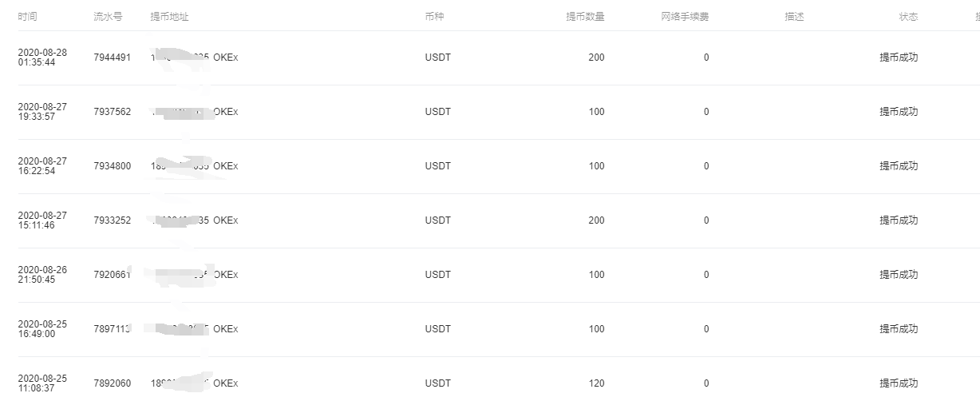Select serial number 7937562
The width and height of the screenshot is (980, 405).
(113, 112)
